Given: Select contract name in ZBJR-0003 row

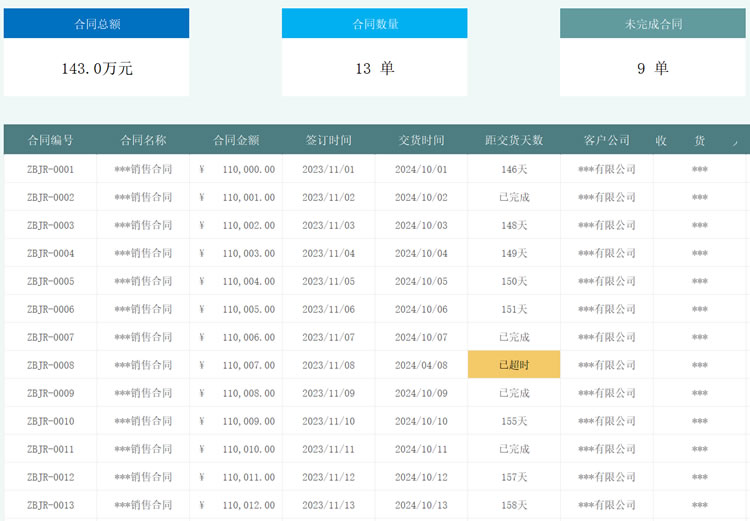Looking at the screenshot, I should tap(143, 225).
